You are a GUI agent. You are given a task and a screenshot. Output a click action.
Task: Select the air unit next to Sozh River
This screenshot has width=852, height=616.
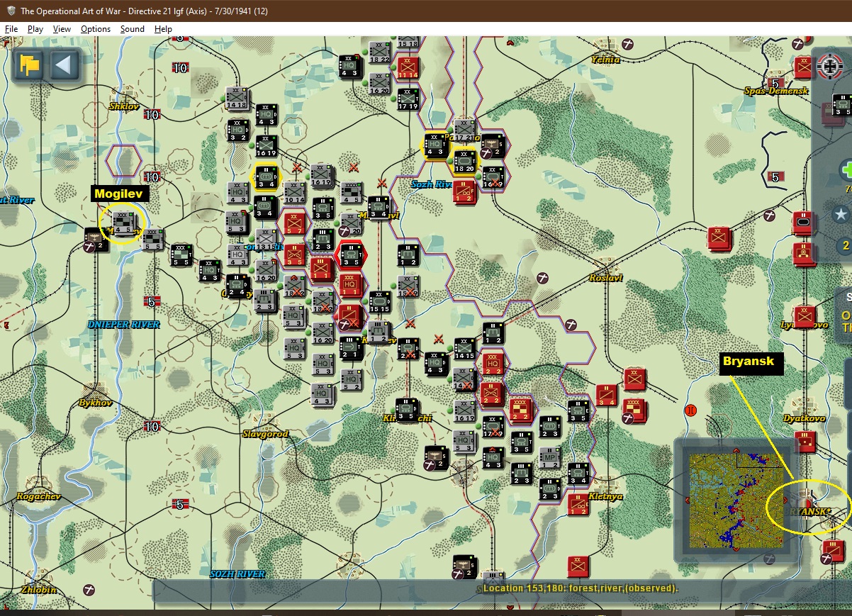[493, 146]
